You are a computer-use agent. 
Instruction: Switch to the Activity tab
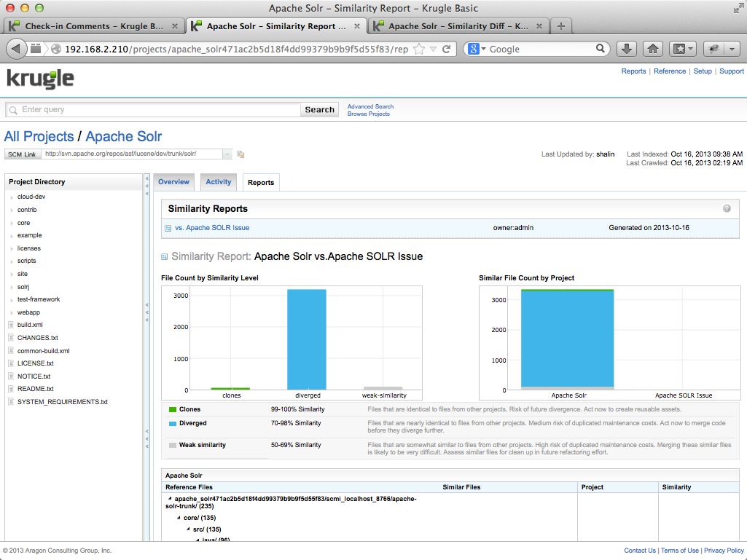point(219,182)
